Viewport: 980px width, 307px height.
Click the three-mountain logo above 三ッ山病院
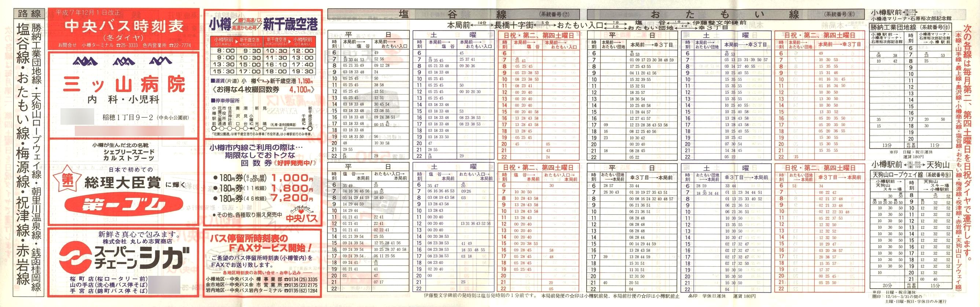point(122,61)
